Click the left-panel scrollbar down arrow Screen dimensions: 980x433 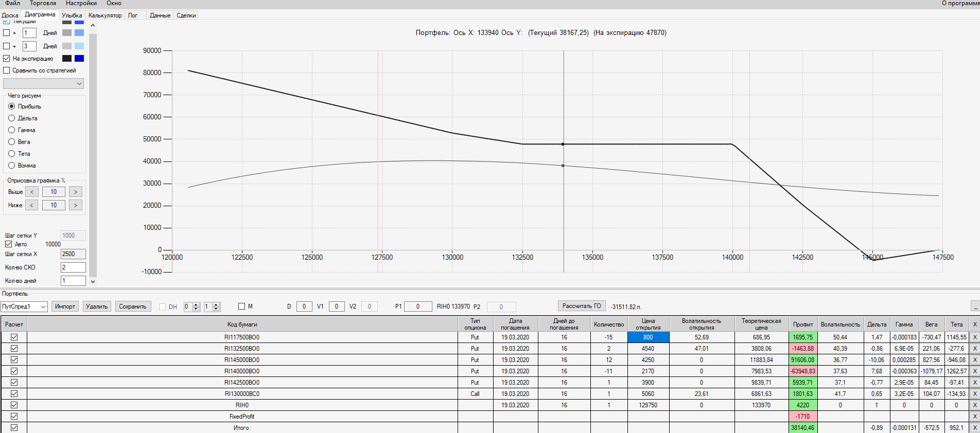tap(93, 281)
